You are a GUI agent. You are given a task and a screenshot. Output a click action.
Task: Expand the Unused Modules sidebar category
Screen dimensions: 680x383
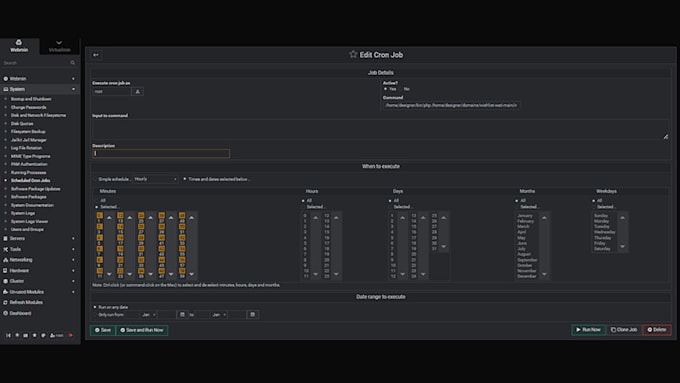(40, 292)
